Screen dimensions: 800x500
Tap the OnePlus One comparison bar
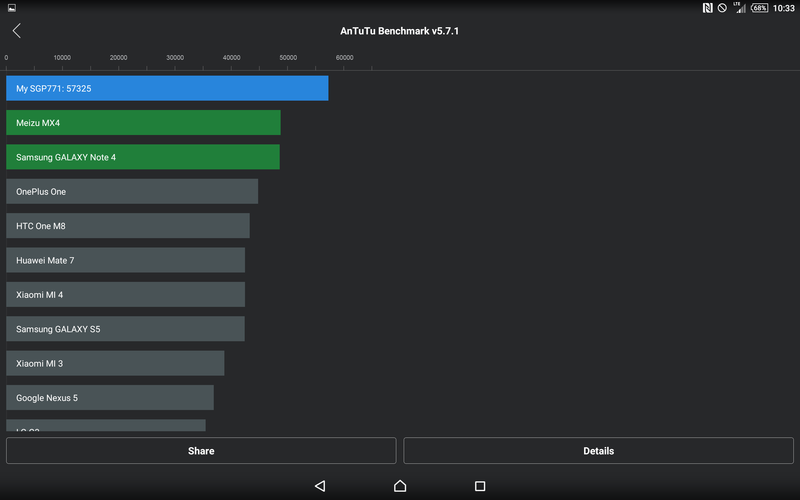132,192
